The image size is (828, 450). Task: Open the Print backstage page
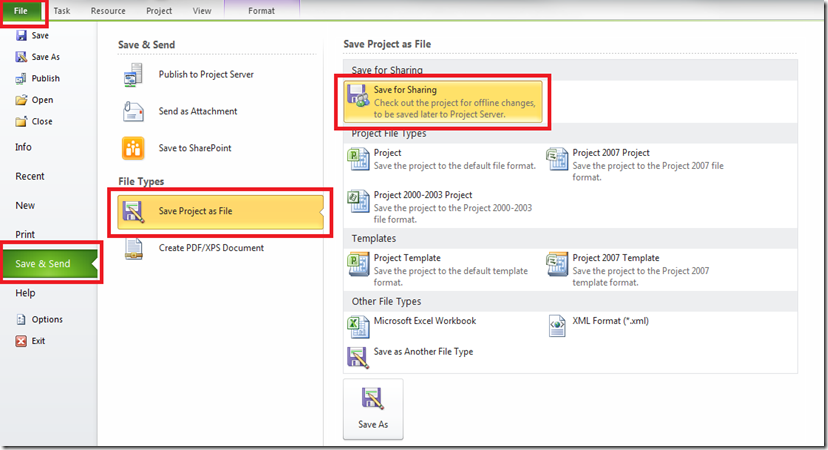pos(25,235)
